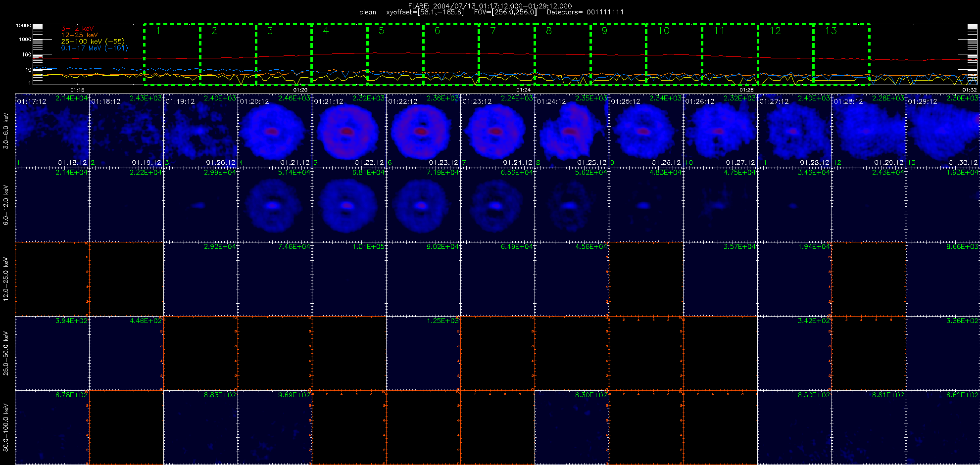Image resolution: width=980 pixels, height=465 pixels.
Task: Click the 7.46E+04 peak value
Action: [x=294, y=246]
